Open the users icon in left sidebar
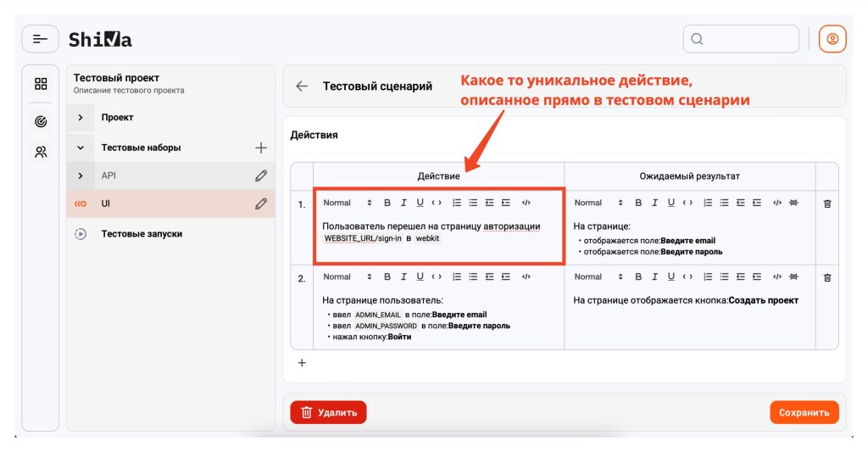Image resolution: width=868 pixels, height=452 pixels. click(41, 153)
